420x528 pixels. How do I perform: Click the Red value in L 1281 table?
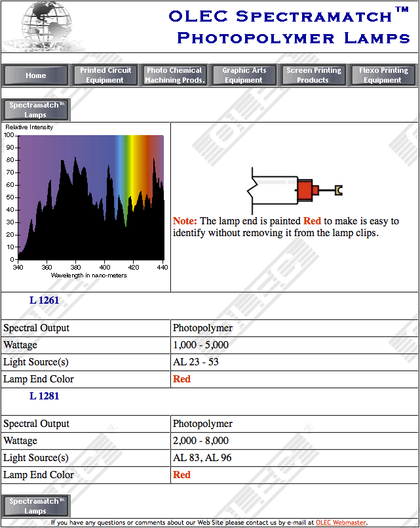(181, 475)
